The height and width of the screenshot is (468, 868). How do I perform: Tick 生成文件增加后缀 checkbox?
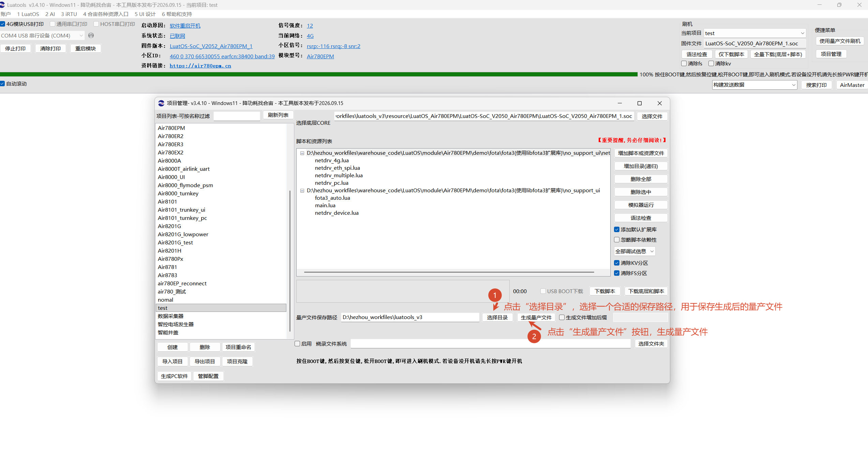coord(562,317)
